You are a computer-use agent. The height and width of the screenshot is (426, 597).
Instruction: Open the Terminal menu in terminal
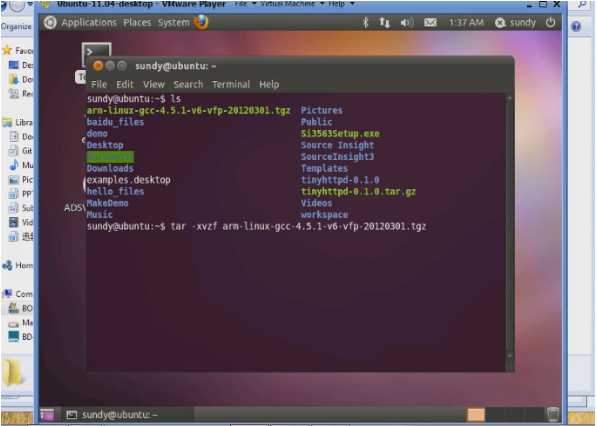coord(231,85)
